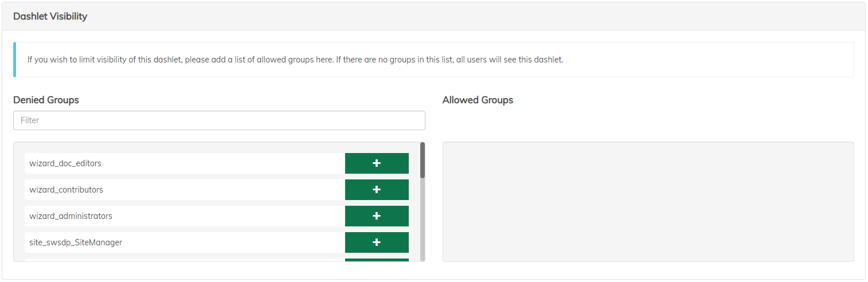Click the blue accent bar of info box
868x282 pixels.
[15, 60]
